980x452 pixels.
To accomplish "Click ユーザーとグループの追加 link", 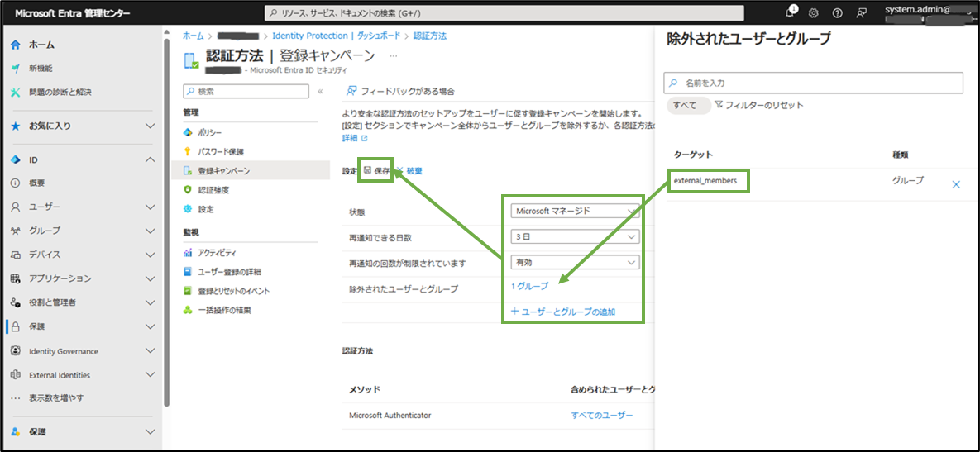I will point(564,312).
